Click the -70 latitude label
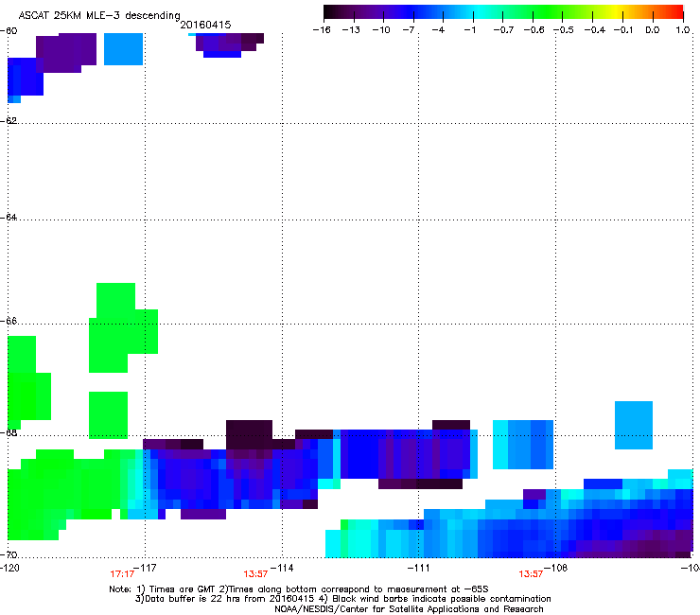The width and height of the screenshot is (700, 615). [9, 554]
